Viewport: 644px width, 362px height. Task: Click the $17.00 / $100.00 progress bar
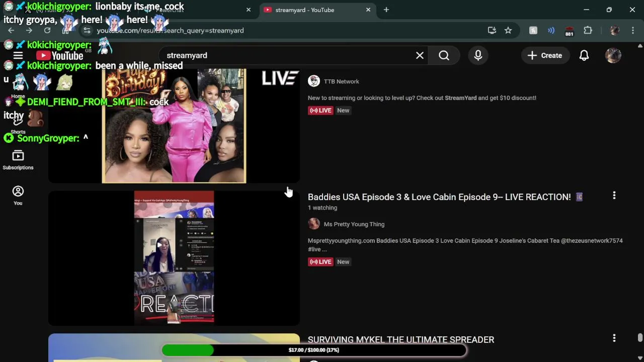(313, 350)
